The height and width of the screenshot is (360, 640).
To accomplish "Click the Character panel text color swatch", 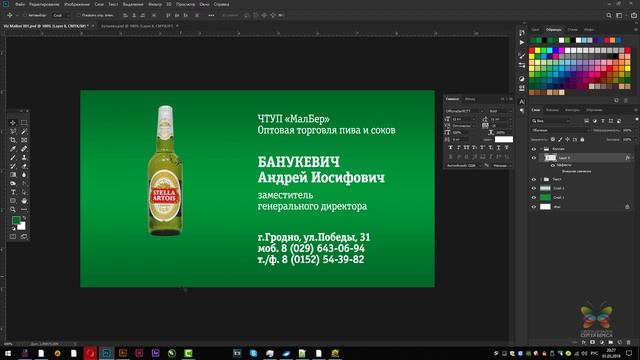I will 504,140.
